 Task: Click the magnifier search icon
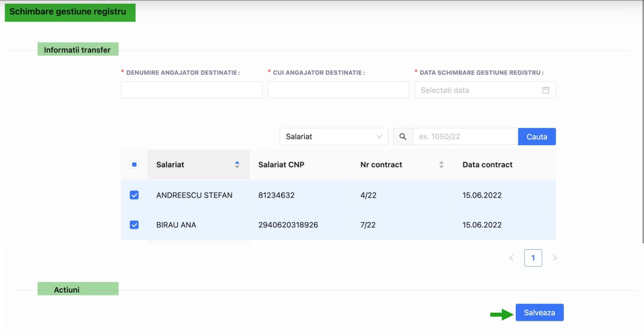(x=403, y=137)
